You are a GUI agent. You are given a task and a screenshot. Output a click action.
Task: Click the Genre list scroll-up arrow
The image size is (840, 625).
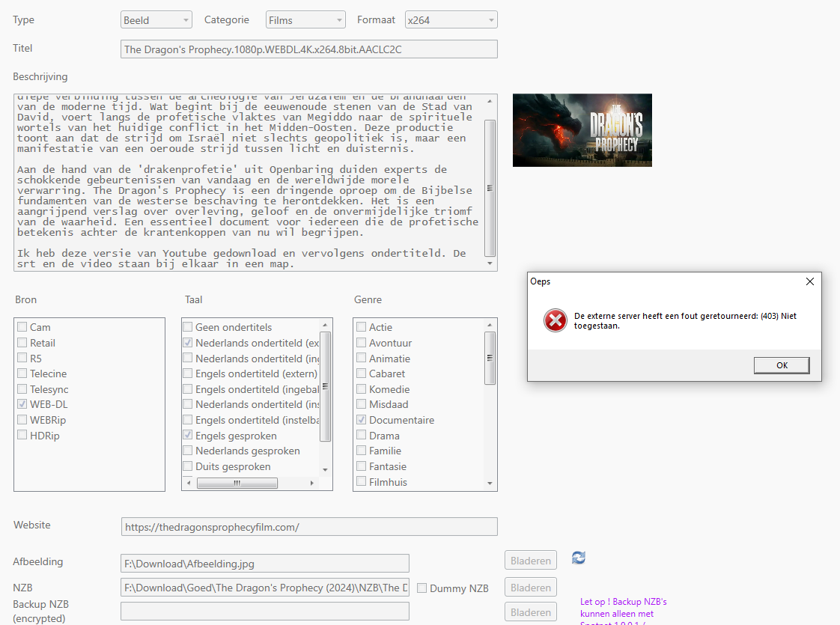coord(490,325)
